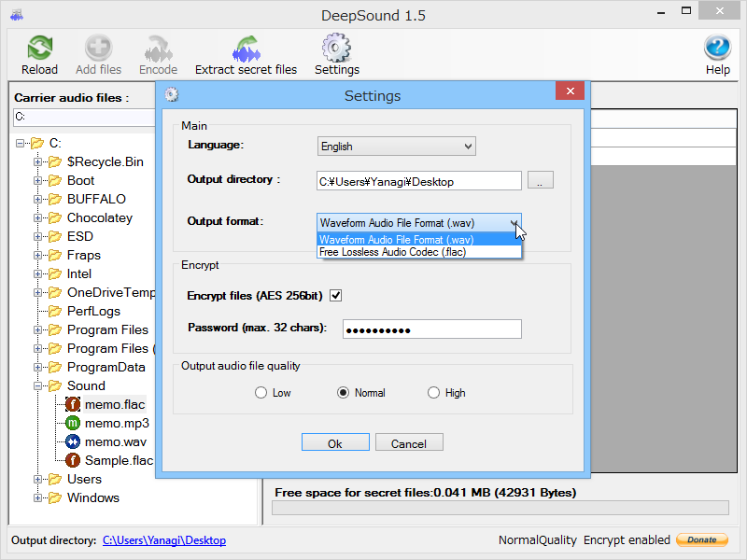Choose Free Lossless Audio Codec (.flac) option

pos(418,252)
